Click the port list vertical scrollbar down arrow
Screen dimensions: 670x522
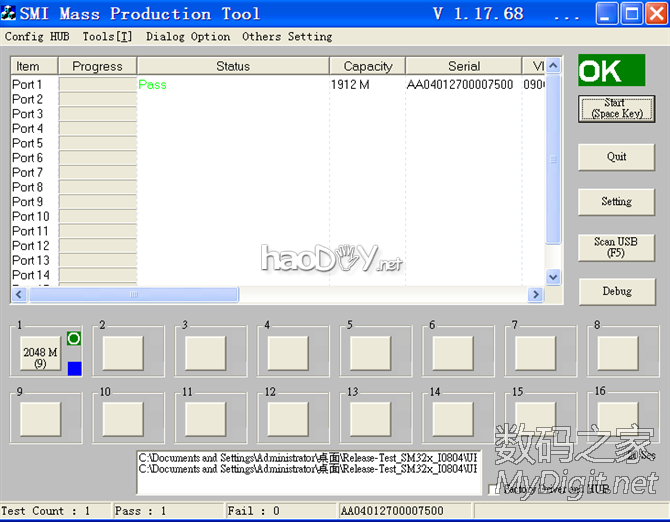click(x=553, y=277)
